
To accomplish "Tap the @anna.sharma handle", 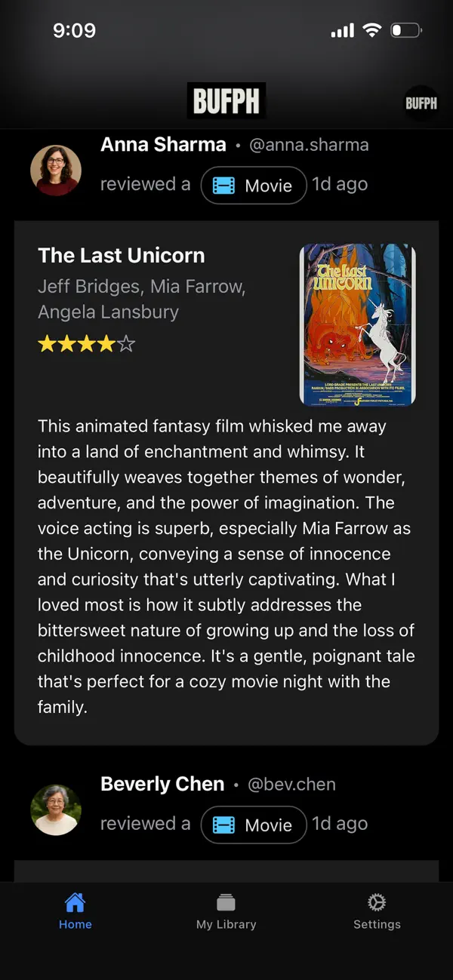I will [x=309, y=145].
